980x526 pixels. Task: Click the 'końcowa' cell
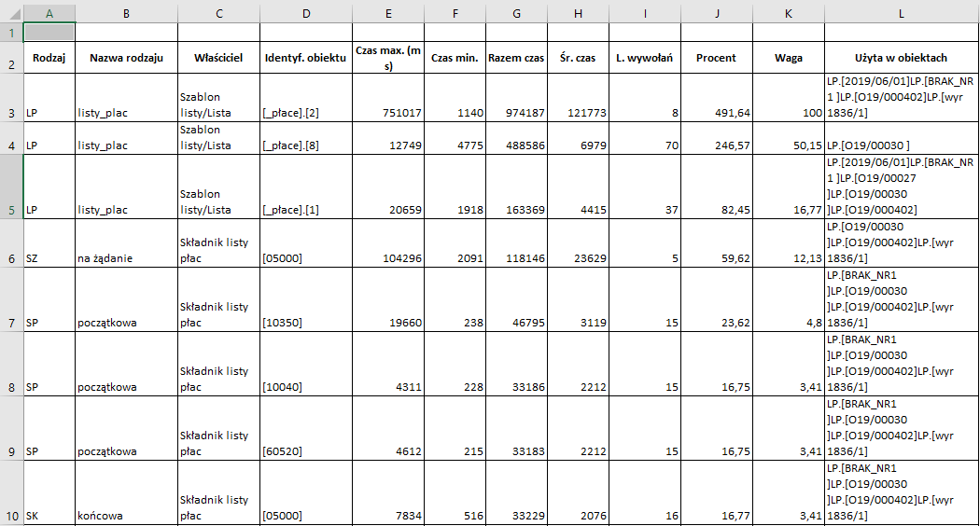pyautogui.click(x=126, y=492)
